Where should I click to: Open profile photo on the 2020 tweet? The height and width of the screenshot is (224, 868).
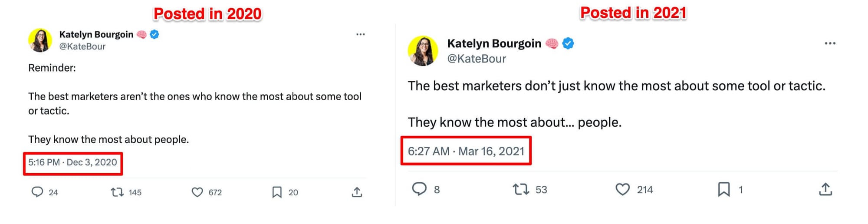40,40
